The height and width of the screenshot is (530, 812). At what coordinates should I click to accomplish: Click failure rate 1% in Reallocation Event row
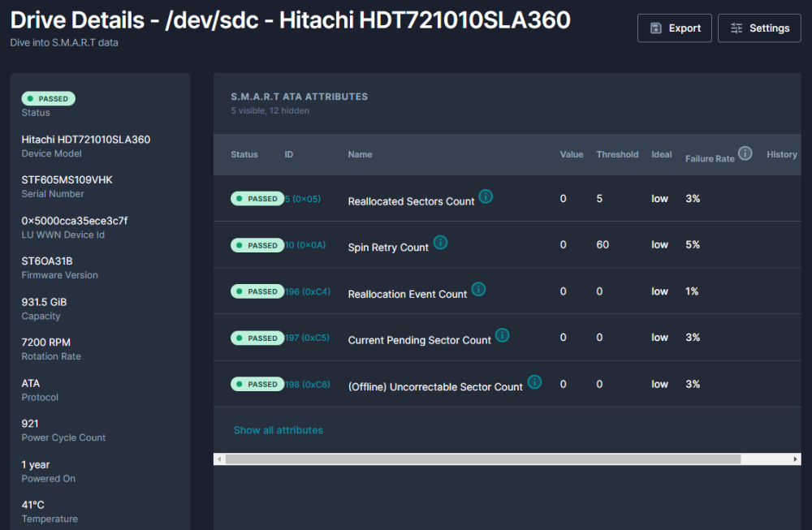tap(692, 291)
